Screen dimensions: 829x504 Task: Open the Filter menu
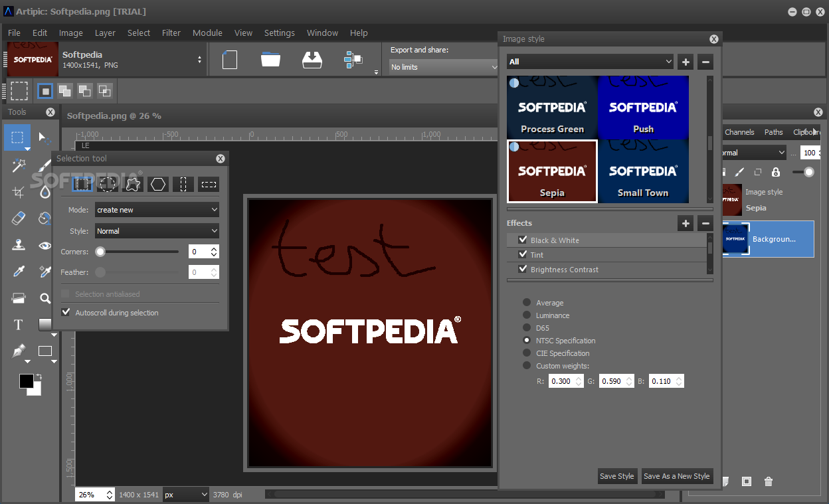(x=171, y=33)
